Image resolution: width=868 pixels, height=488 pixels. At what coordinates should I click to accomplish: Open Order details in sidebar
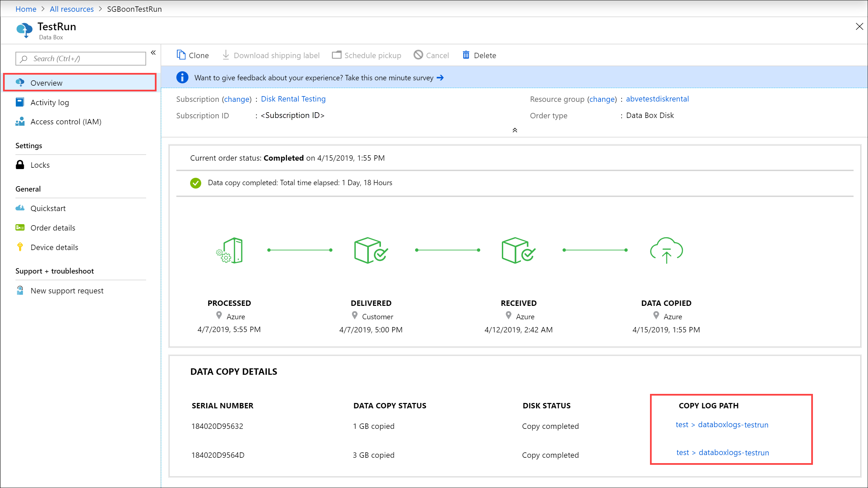click(53, 228)
